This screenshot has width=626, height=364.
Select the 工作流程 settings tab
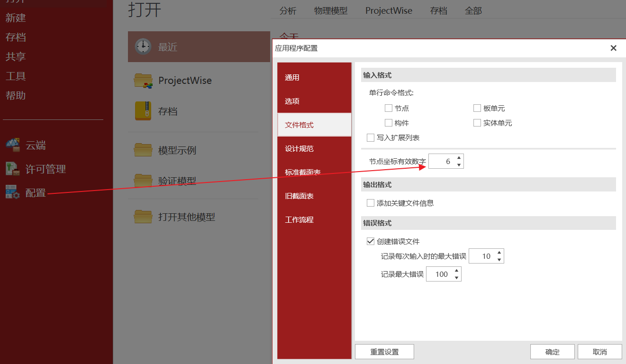(x=314, y=220)
